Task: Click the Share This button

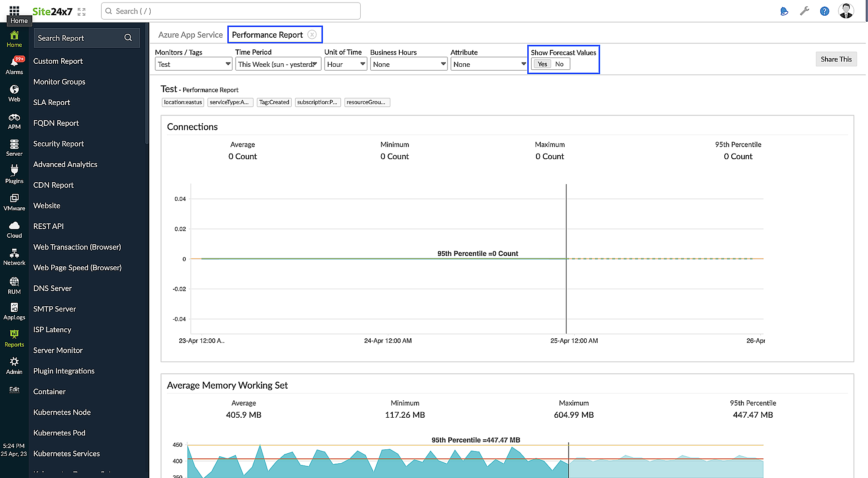Action: click(x=836, y=59)
